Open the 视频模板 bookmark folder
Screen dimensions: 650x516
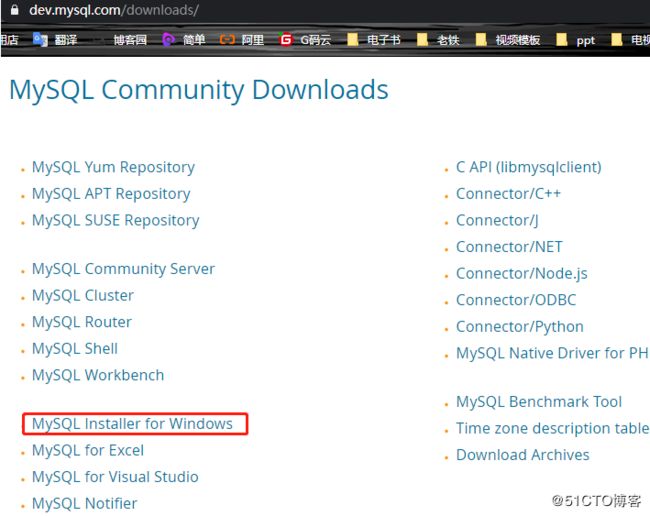click(x=508, y=40)
